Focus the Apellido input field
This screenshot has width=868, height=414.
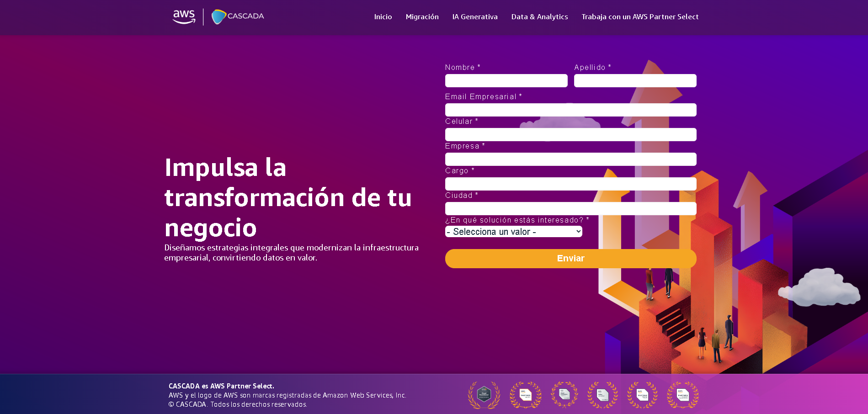coord(635,81)
